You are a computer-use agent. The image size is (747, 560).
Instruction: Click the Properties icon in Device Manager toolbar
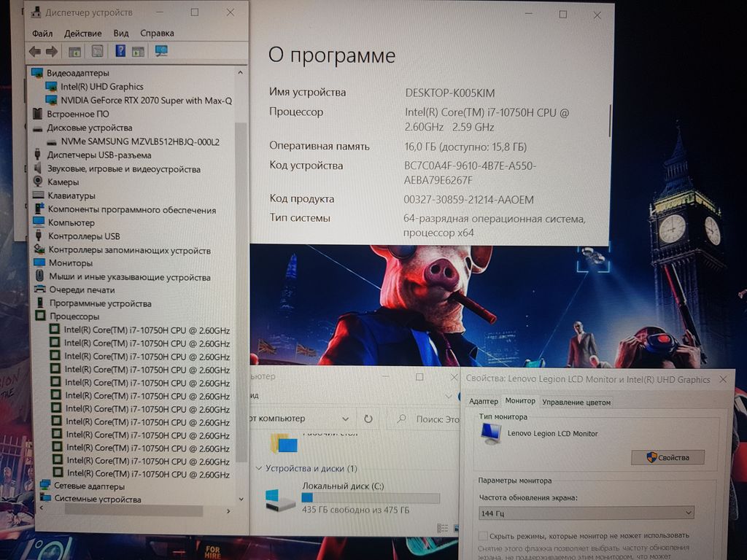coord(97,51)
